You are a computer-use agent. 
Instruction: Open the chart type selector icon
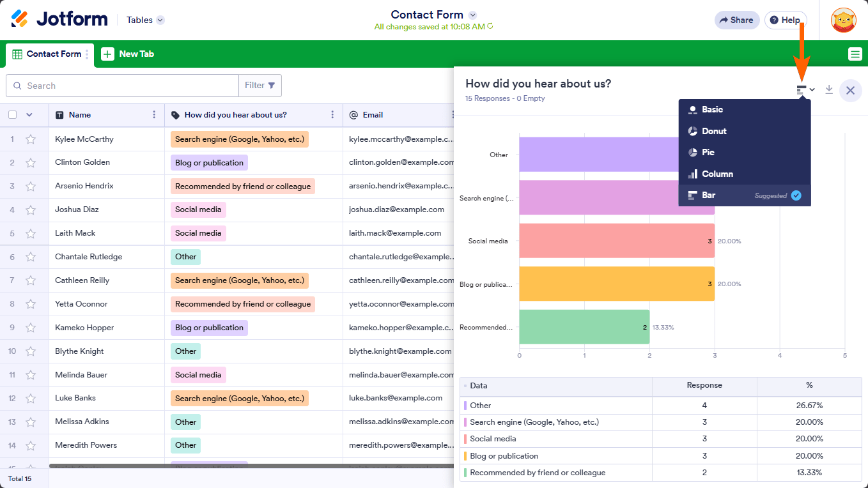click(x=805, y=90)
